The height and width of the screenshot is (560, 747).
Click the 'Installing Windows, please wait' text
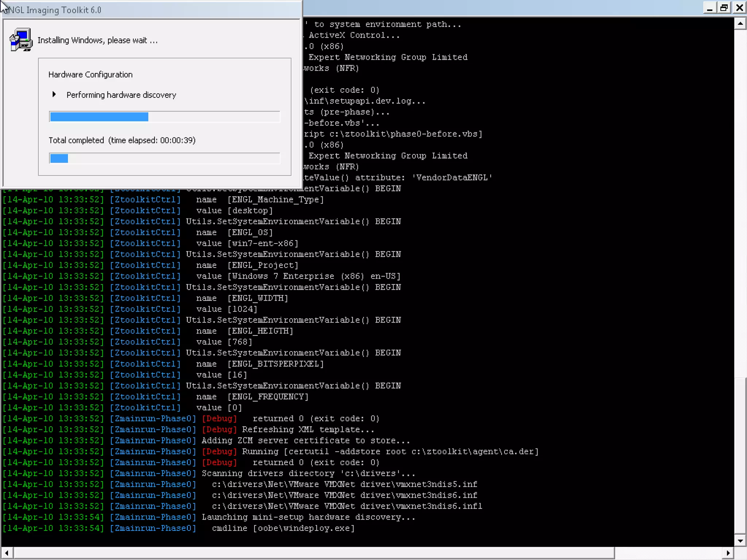pos(98,40)
